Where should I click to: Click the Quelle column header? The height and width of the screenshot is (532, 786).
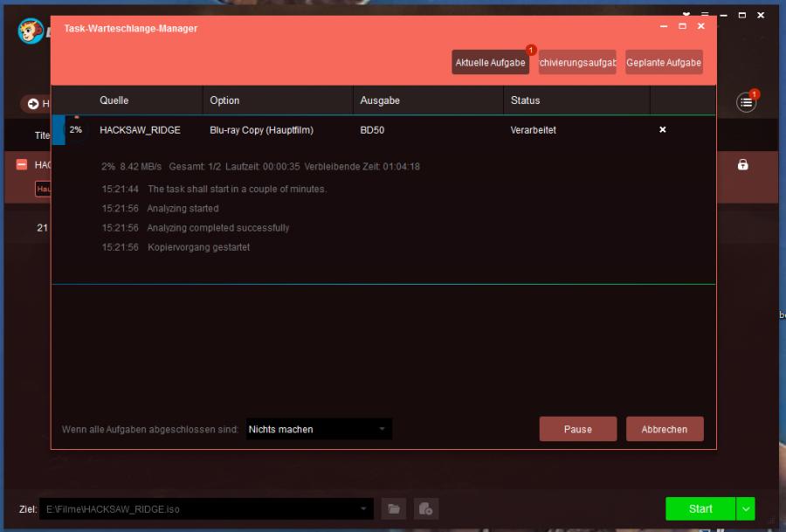(x=114, y=100)
